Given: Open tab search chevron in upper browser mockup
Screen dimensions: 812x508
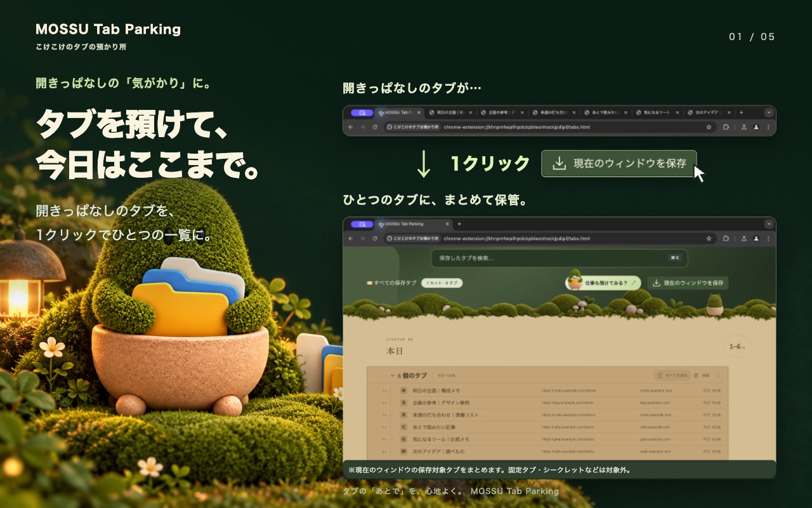Looking at the screenshot, I should 769,112.
